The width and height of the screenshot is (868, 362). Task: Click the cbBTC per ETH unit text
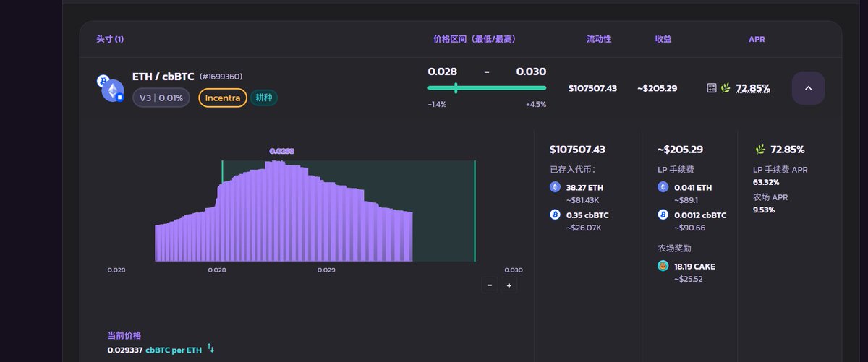click(x=174, y=349)
